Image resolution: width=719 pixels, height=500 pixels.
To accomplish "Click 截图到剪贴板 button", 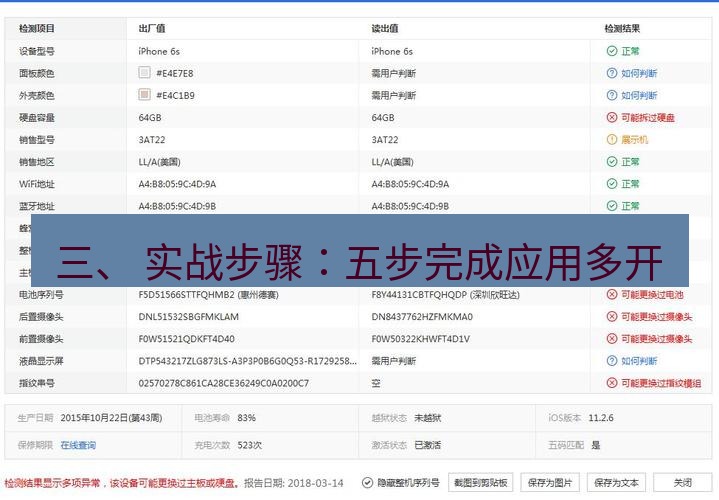I will (x=480, y=483).
